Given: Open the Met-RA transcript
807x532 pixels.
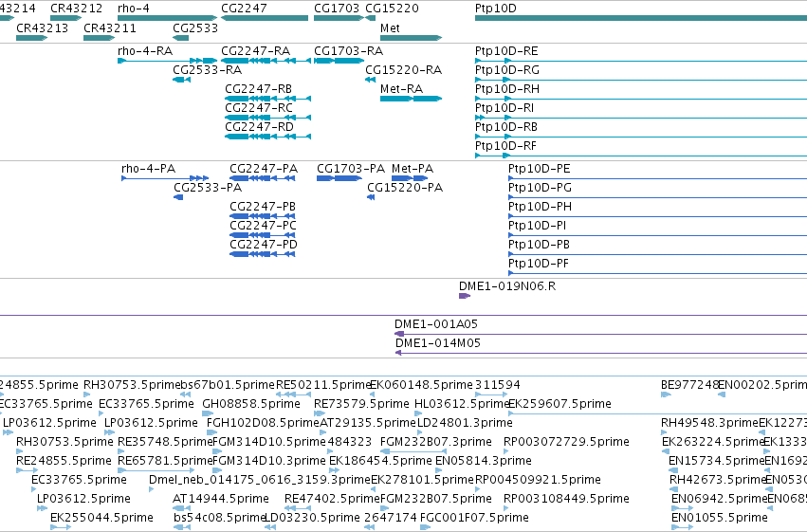Looking at the screenshot, I should (411, 99).
